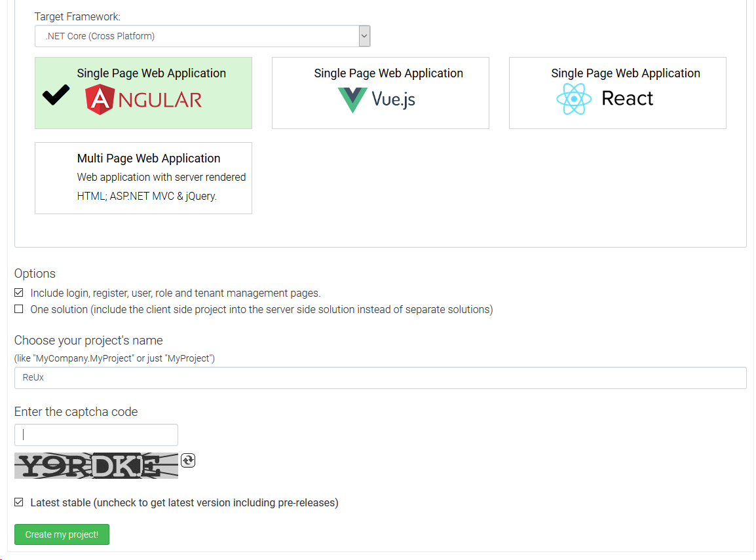Switch to the Vue.js application template
This screenshot has width=756, height=560.
380,92
